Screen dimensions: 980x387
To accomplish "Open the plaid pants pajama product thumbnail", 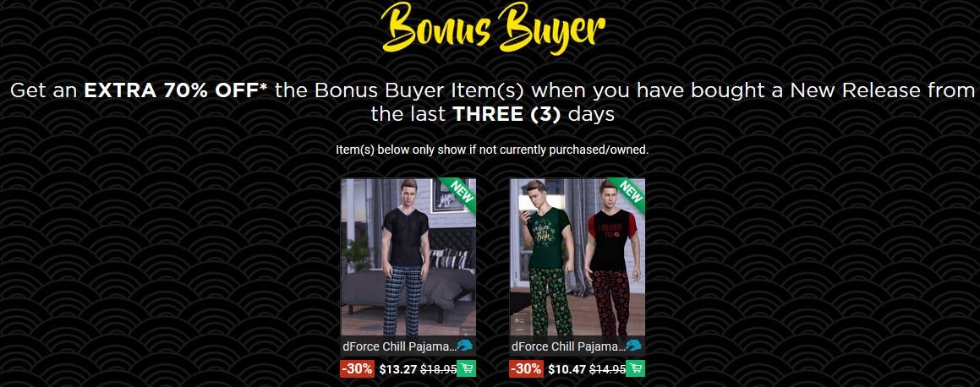I will 408,257.
